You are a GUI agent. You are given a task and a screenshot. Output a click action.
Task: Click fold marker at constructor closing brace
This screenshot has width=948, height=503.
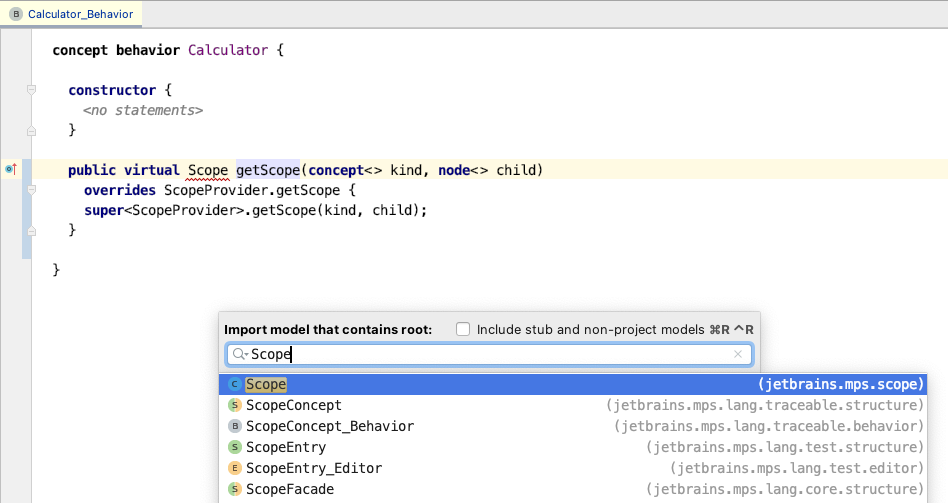[31, 130]
